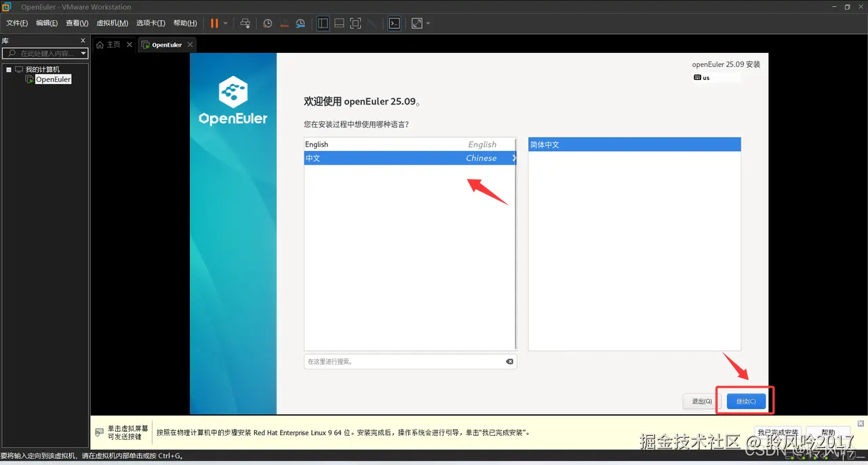Toggle the tab thumbnail bar
The height and width of the screenshot is (465, 868).
click(x=339, y=23)
